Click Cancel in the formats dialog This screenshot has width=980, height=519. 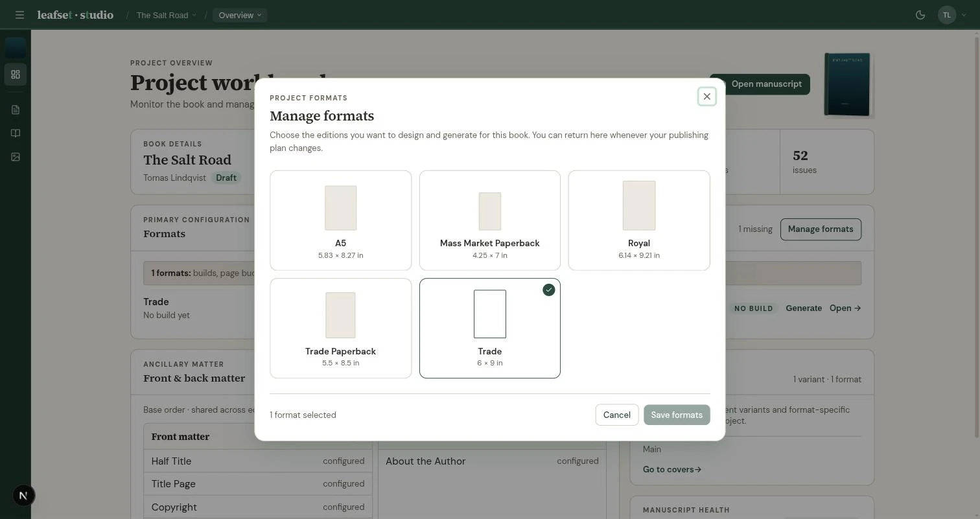coord(617,415)
